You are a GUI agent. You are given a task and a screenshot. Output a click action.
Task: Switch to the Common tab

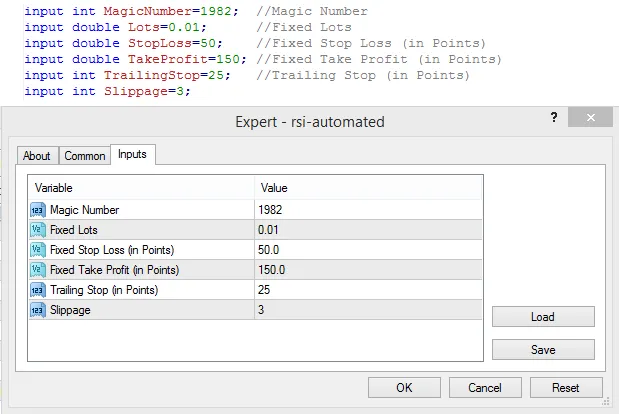coord(84,155)
